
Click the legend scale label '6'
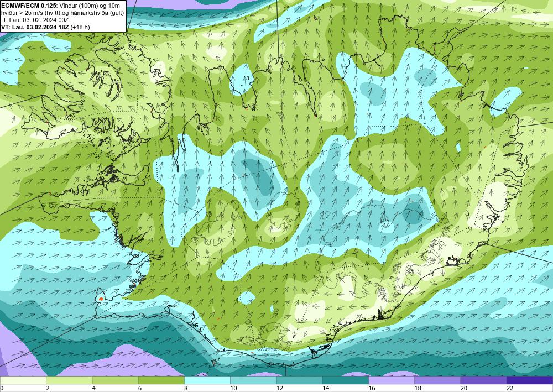pyautogui.click(x=140, y=389)
